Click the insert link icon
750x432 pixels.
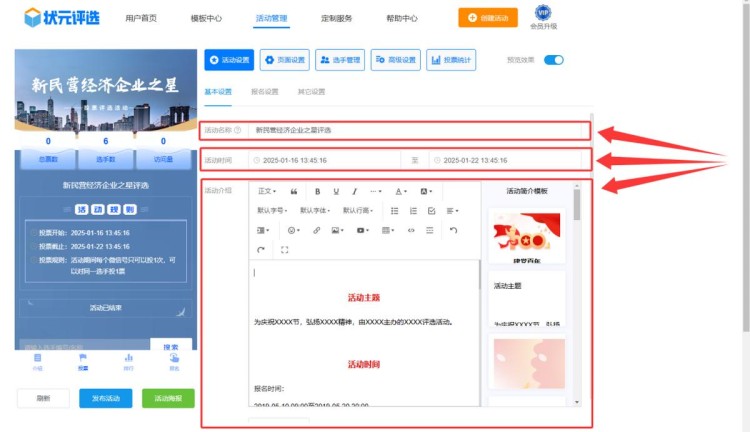coord(316,230)
